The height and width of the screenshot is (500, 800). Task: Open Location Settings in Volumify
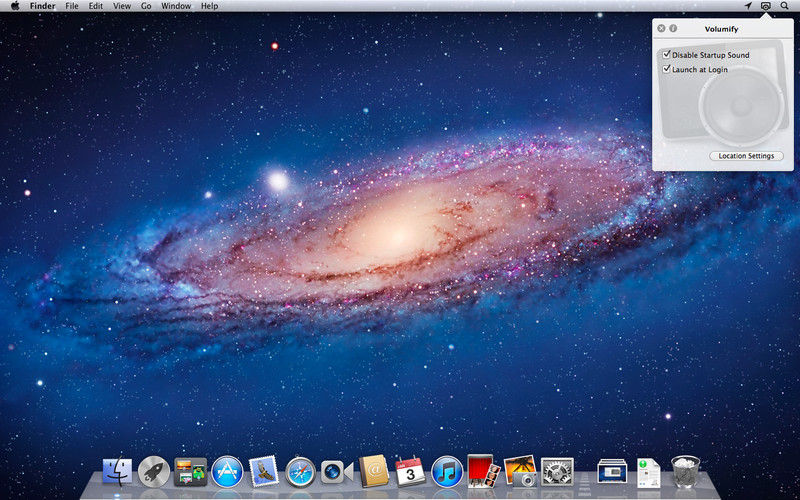tap(746, 156)
